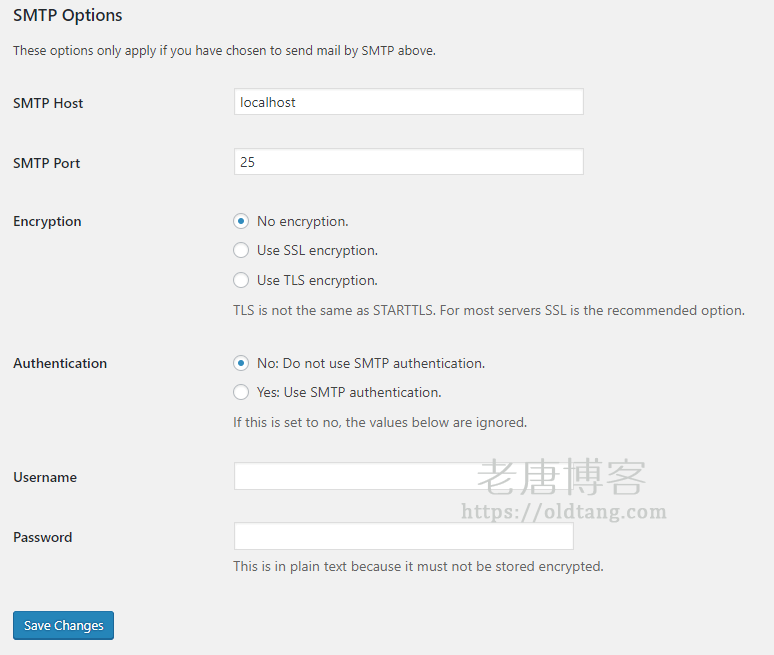The image size is (774, 655).
Task: Click the Username label text
Action: pos(45,477)
